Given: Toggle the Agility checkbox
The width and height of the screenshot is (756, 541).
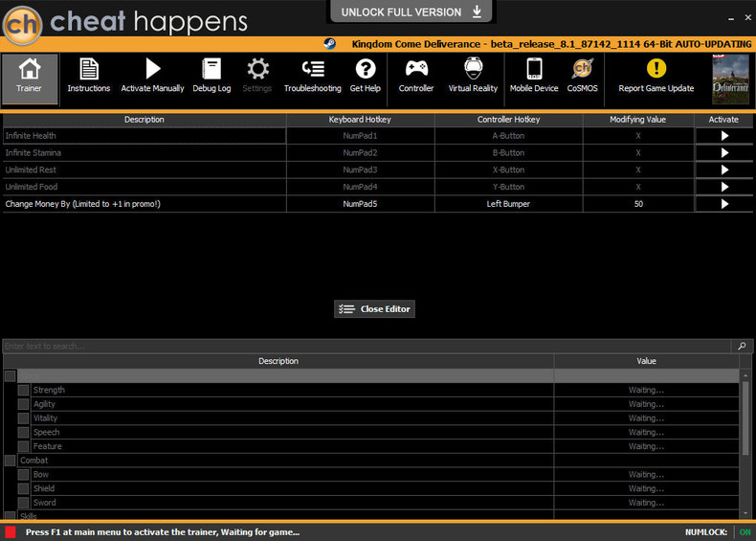Looking at the screenshot, I should [x=23, y=404].
